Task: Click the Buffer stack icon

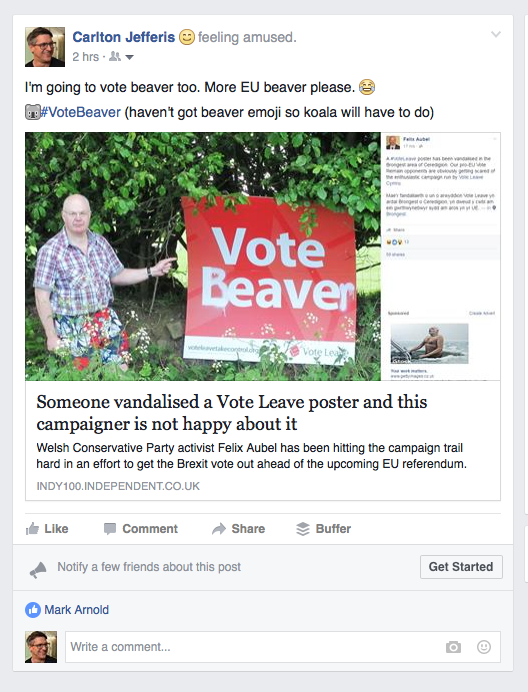Action: [303, 529]
